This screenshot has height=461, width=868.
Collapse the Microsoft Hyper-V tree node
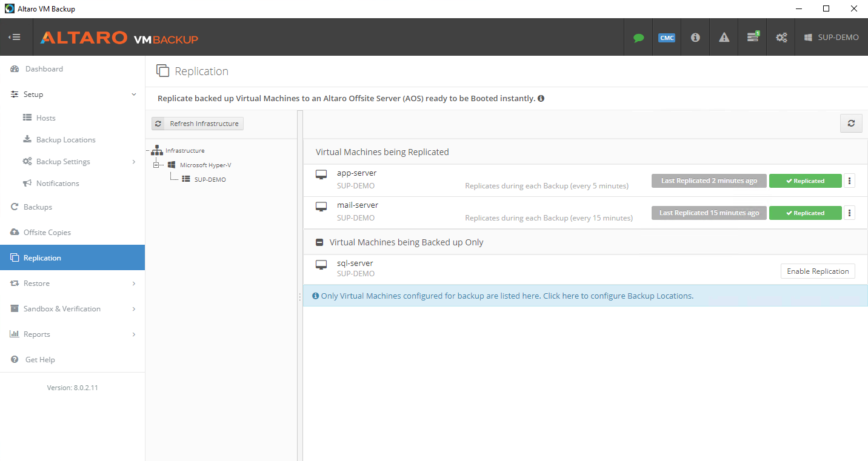coord(156,165)
